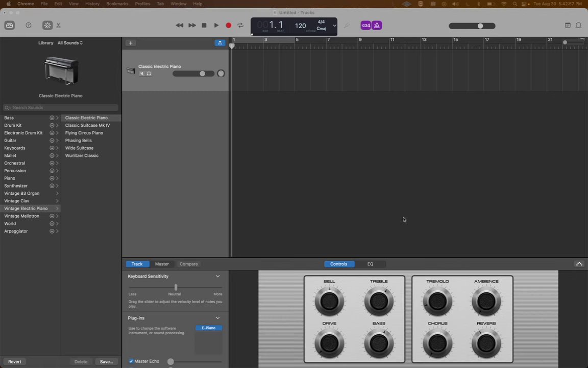This screenshot has width=588, height=368.
Task: Open the All Sounds library dropdown
Action: [x=70, y=43]
